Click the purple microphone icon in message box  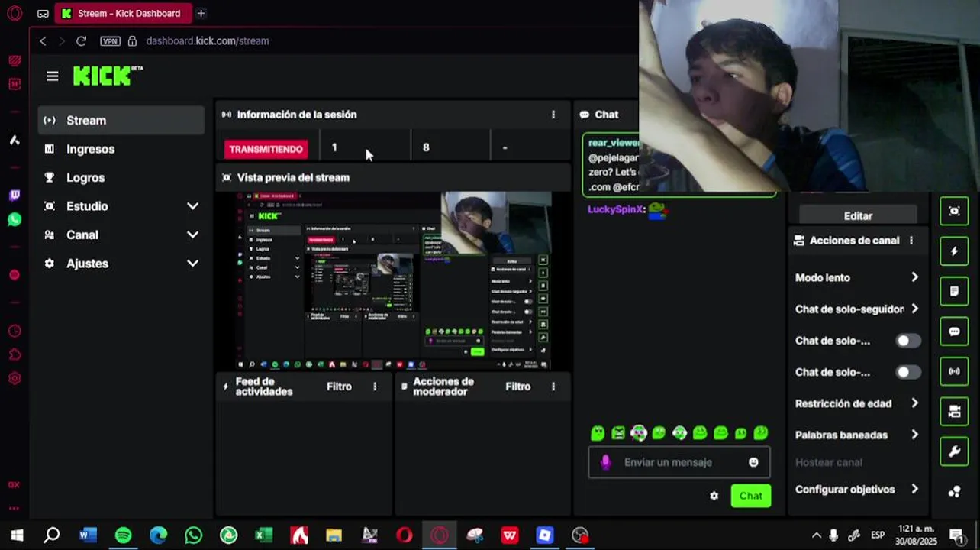point(605,462)
